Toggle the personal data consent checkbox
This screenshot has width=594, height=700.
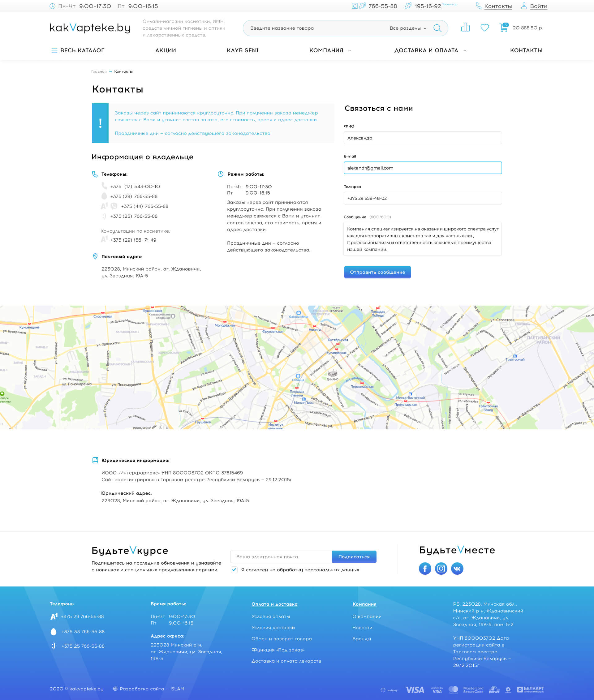[x=234, y=570]
